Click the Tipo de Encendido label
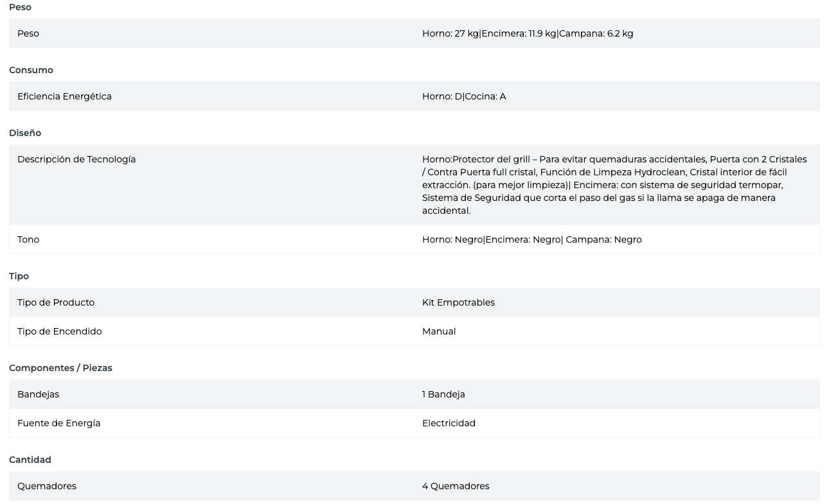The image size is (829, 504). pyautogui.click(x=59, y=331)
